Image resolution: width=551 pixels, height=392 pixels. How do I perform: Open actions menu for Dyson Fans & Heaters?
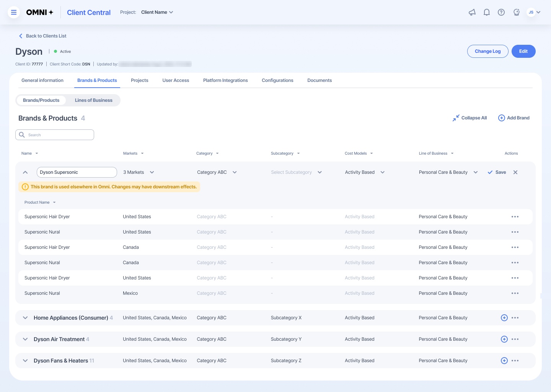[x=515, y=361]
